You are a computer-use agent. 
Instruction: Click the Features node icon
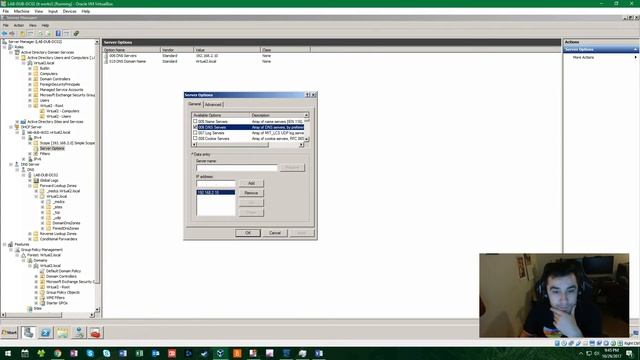(x=11, y=244)
